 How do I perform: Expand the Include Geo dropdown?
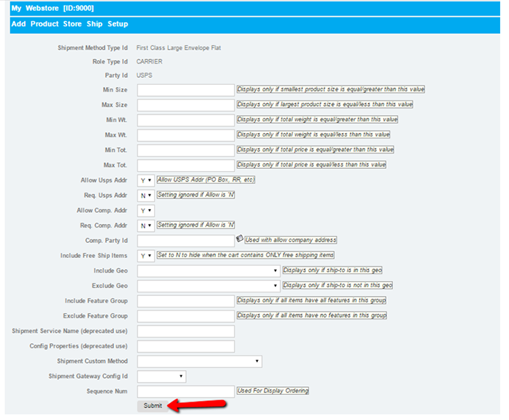[208, 271]
